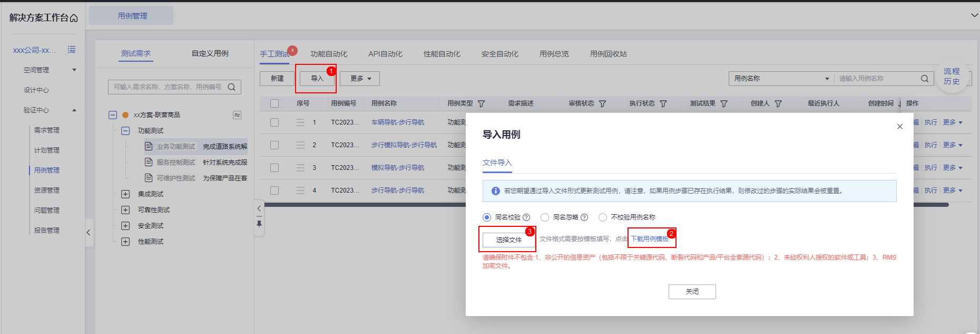
Task: Click the document icon of 服务控制测试
Action: 149,162
